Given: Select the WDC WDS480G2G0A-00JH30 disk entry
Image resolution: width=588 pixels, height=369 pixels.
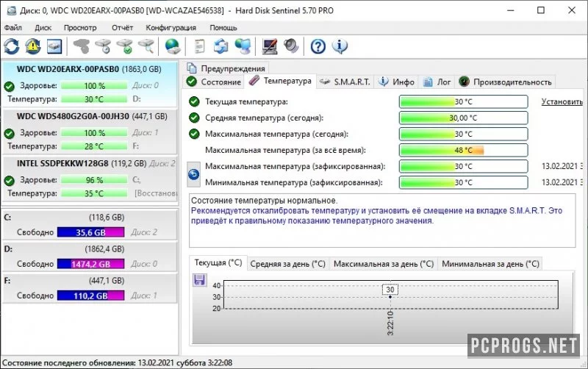Looking at the screenshot, I should pyautogui.click(x=89, y=132).
